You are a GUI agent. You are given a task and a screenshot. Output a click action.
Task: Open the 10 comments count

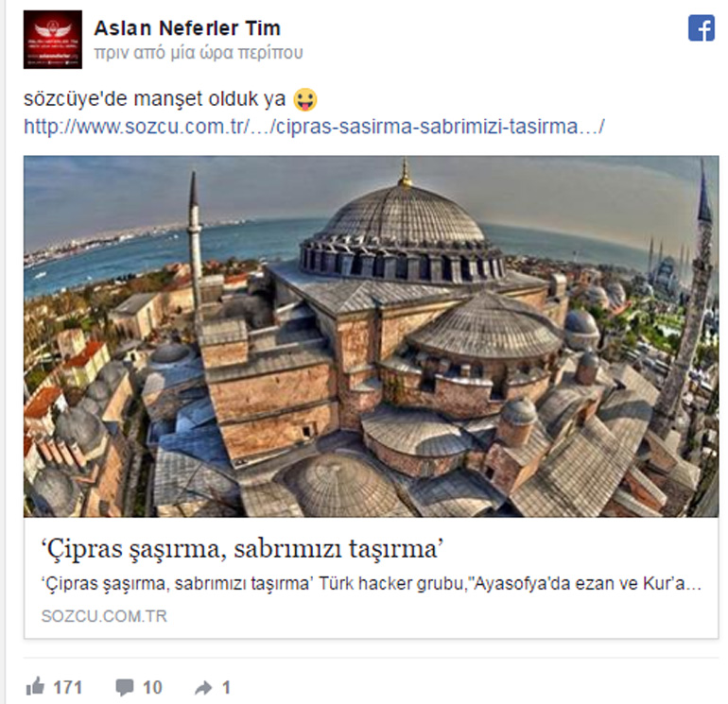(152, 687)
